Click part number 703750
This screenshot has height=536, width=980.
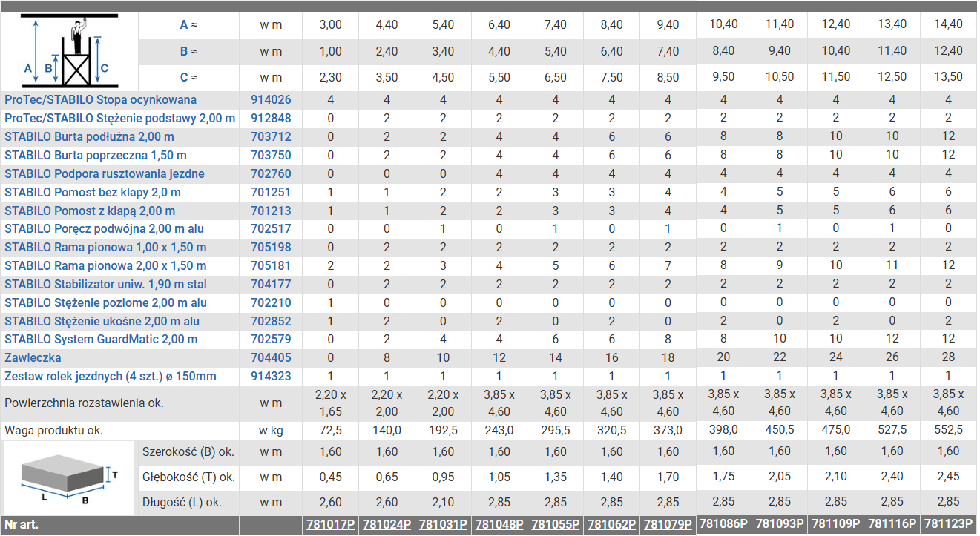click(x=270, y=156)
